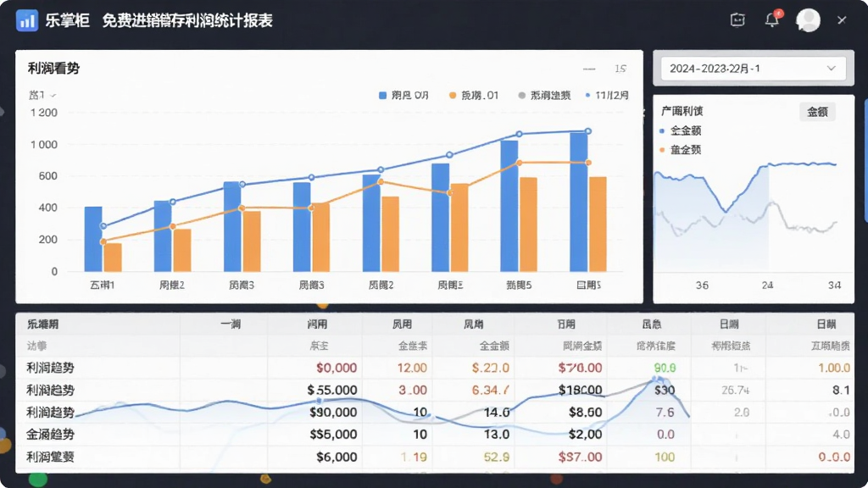The width and height of the screenshot is (868, 488).
Task: Click the dash icon at chart top right
Action: (x=589, y=69)
